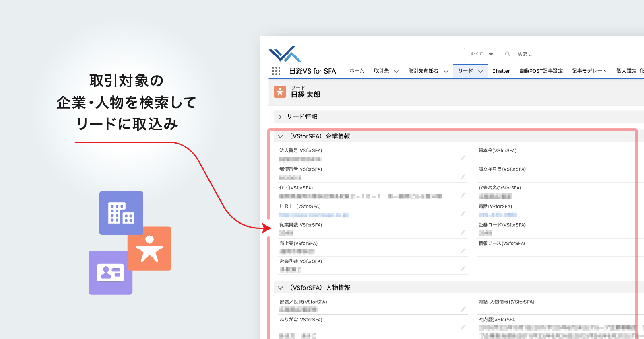The height and width of the screenshot is (339, 644).
Task: Open the 取引先 tab dropdown chevron
Action: (x=396, y=71)
